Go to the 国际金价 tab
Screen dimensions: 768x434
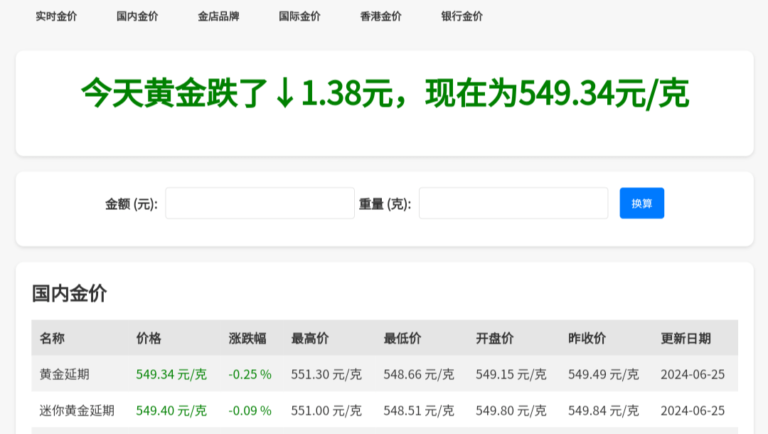(299, 16)
